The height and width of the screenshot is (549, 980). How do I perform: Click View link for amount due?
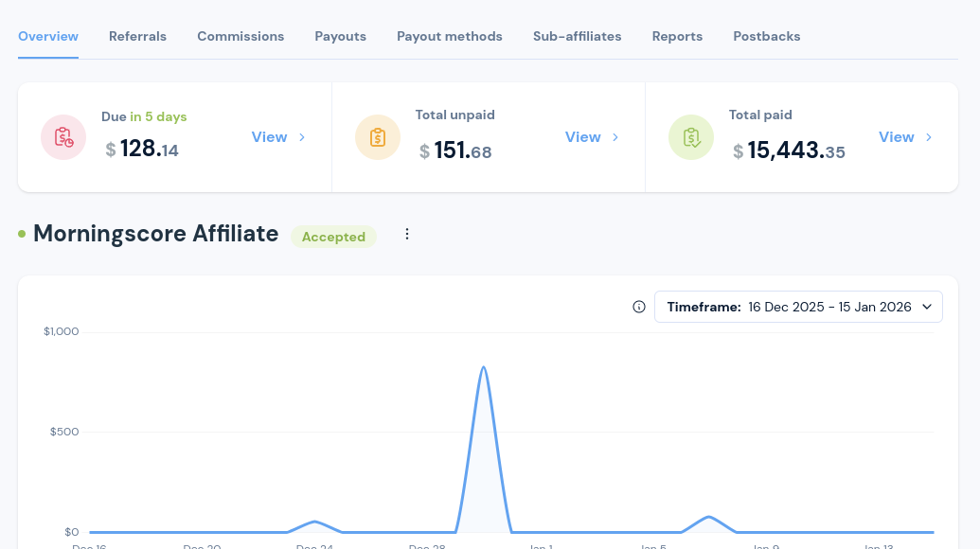pyautogui.click(x=269, y=137)
